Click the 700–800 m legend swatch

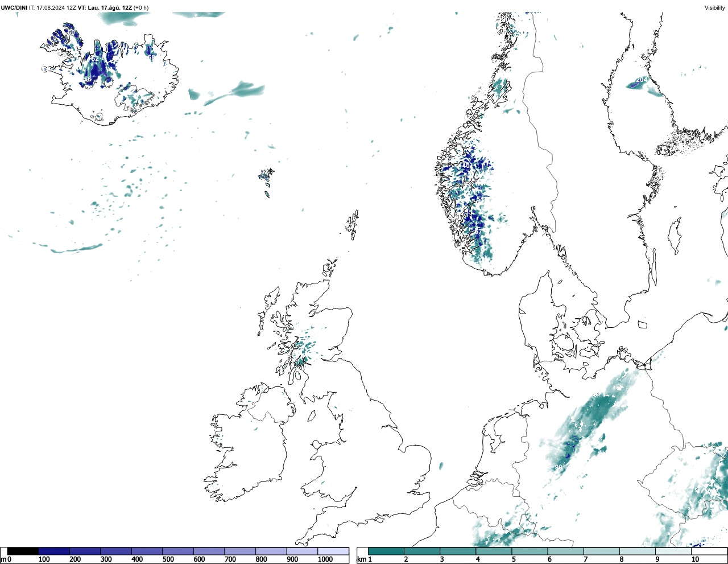[240, 551]
